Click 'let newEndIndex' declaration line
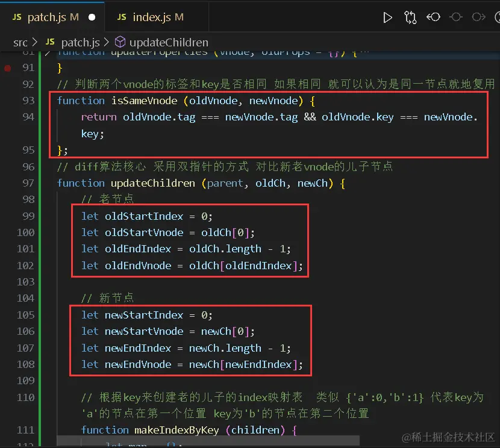The height and width of the screenshot is (448, 500). click(x=186, y=348)
